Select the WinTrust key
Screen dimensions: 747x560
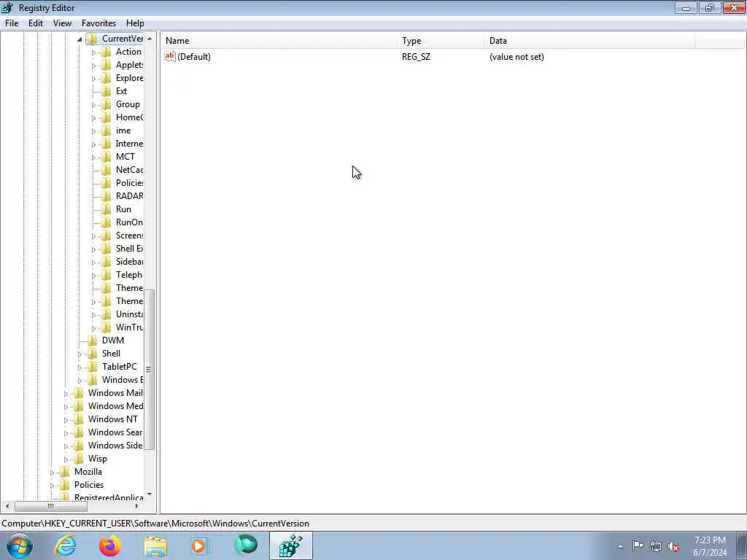[x=129, y=327]
